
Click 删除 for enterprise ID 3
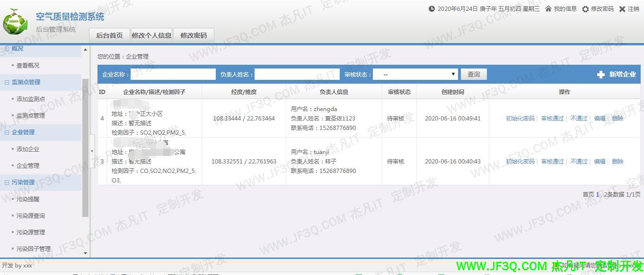tap(617, 162)
